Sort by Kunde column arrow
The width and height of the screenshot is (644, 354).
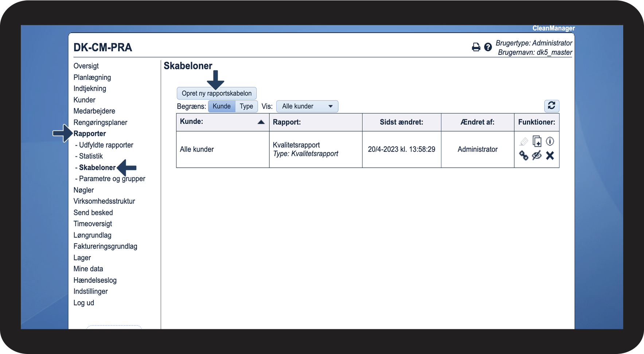point(261,122)
